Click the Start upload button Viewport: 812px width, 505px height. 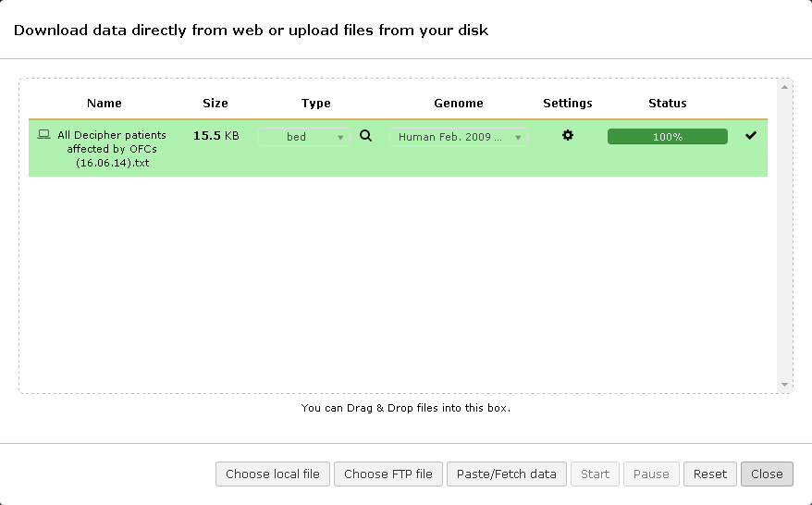(595, 474)
